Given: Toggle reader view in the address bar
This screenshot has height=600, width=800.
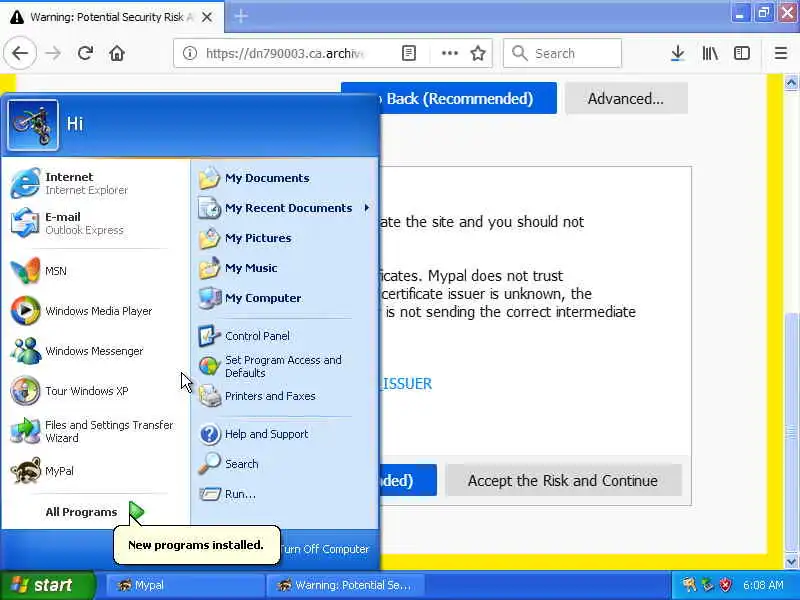Looking at the screenshot, I should [409, 53].
